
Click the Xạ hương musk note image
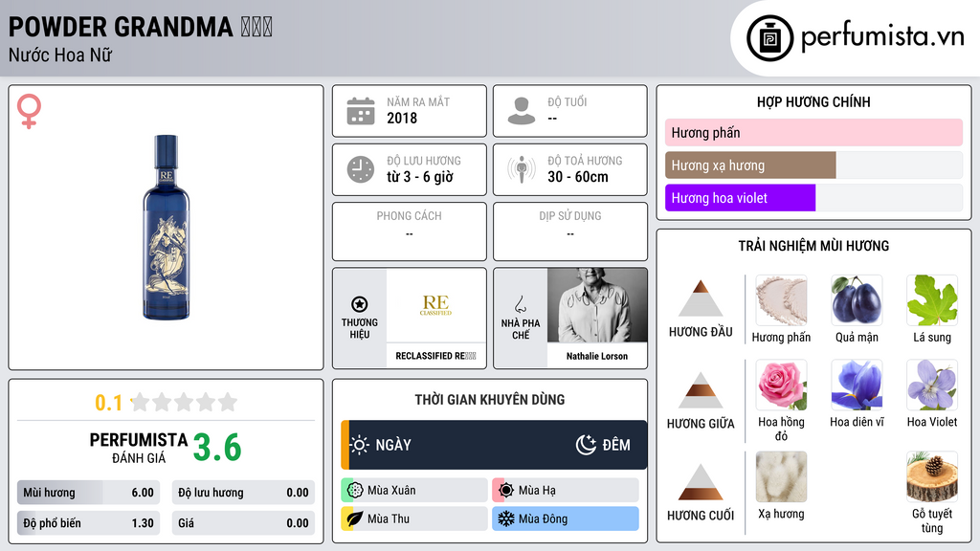coord(781,476)
